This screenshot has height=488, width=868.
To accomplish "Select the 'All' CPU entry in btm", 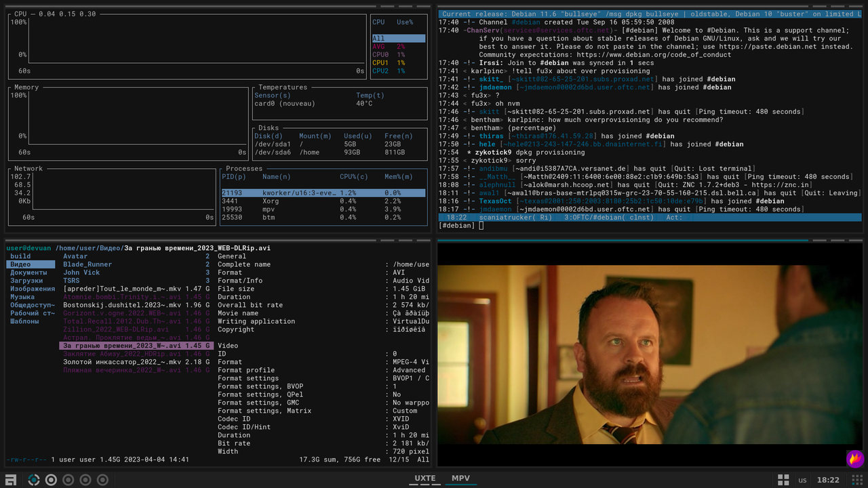I will click(x=399, y=39).
